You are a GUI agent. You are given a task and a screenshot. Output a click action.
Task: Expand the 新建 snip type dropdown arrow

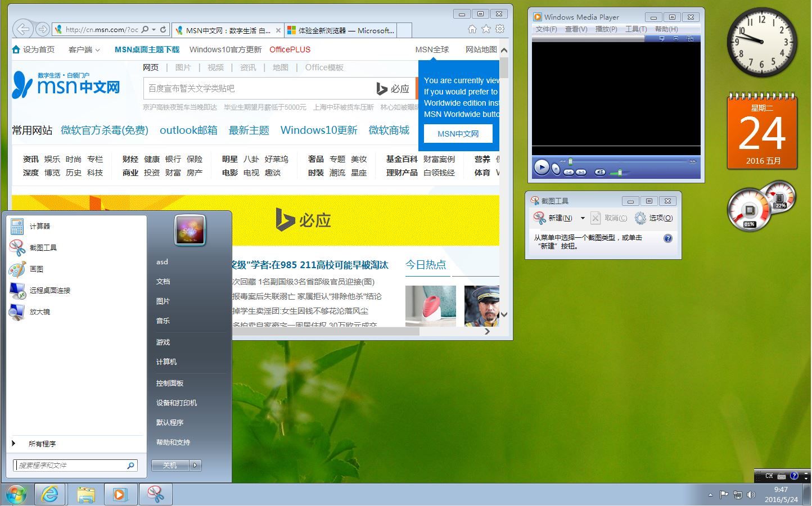(x=582, y=218)
